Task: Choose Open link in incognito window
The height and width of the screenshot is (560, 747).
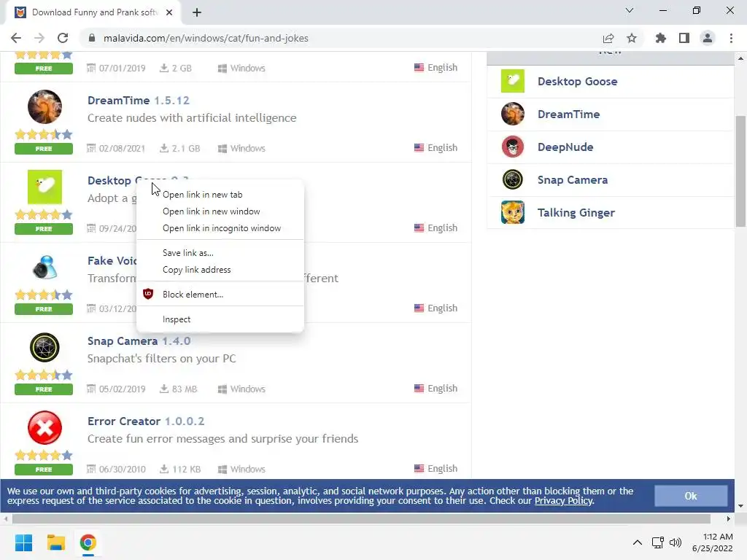Action: pyautogui.click(x=220, y=228)
